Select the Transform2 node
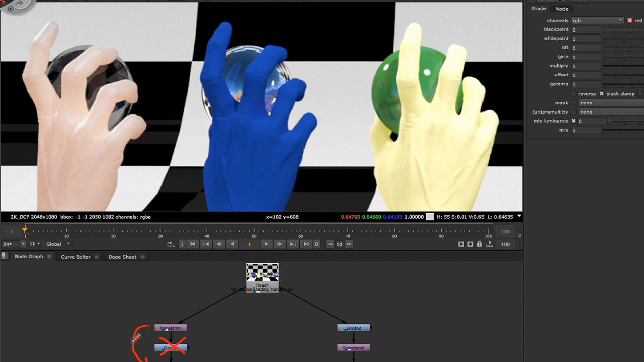 click(354, 348)
